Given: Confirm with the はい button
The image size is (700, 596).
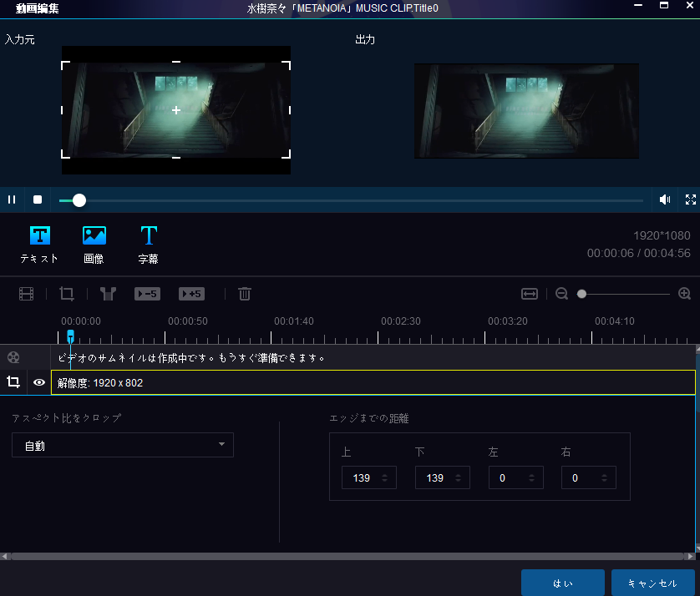Looking at the screenshot, I should [562, 583].
